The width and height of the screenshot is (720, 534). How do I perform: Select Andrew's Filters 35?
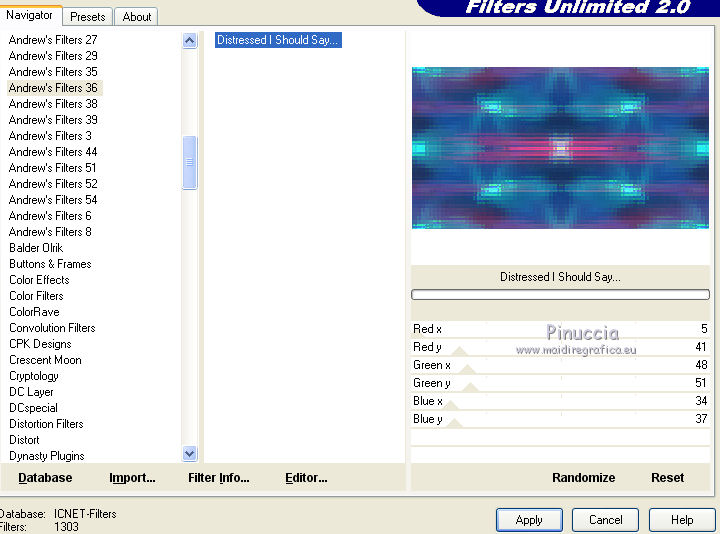53,72
